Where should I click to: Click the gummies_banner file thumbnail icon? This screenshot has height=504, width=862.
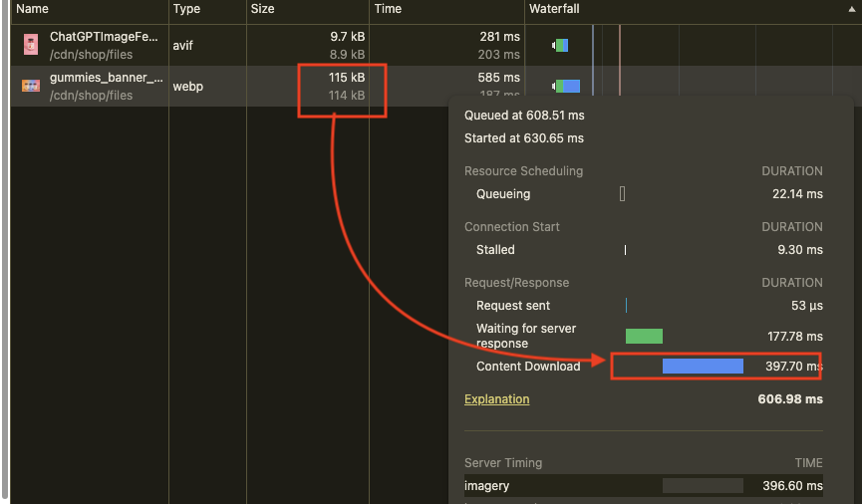click(x=31, y=86)
